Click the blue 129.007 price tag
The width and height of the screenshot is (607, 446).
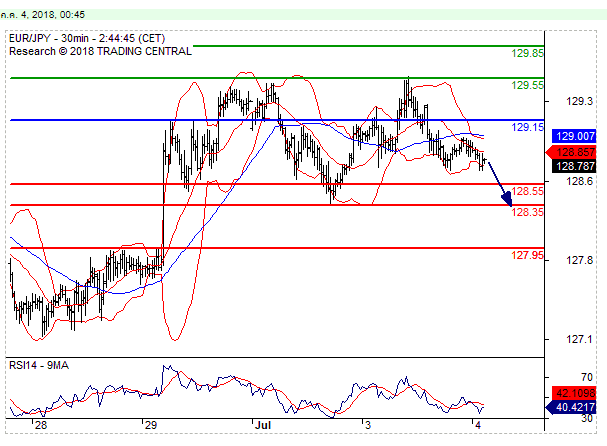[x=574, y=136]
